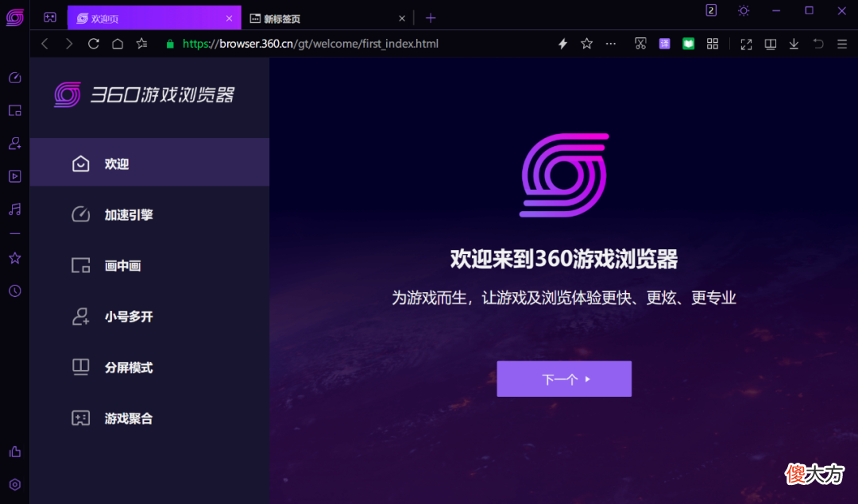Viewport: 858px width, 504px height.
Task: Toggle the brightness skin icon in the title bar
Action: click(x=743, y=10)
